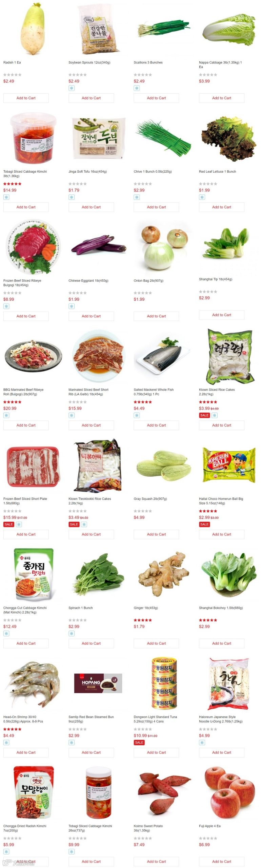Add Nappa Cabbage to cart

point(221,98)
